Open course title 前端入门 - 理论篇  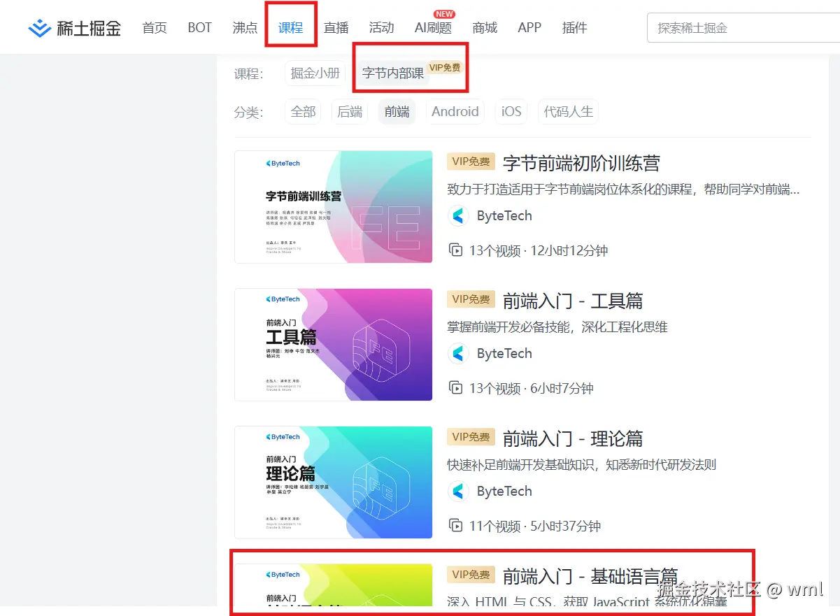[573, 439]
